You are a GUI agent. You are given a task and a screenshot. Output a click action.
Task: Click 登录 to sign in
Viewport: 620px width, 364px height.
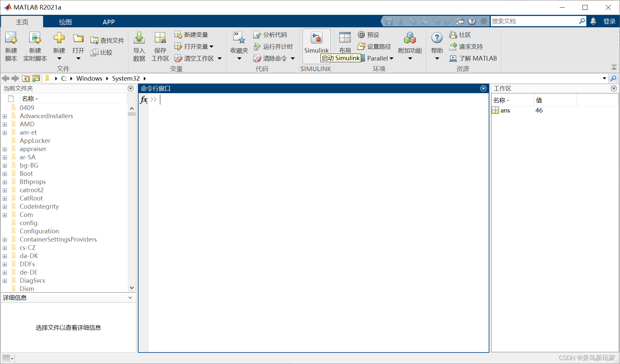tap(609, 21)
